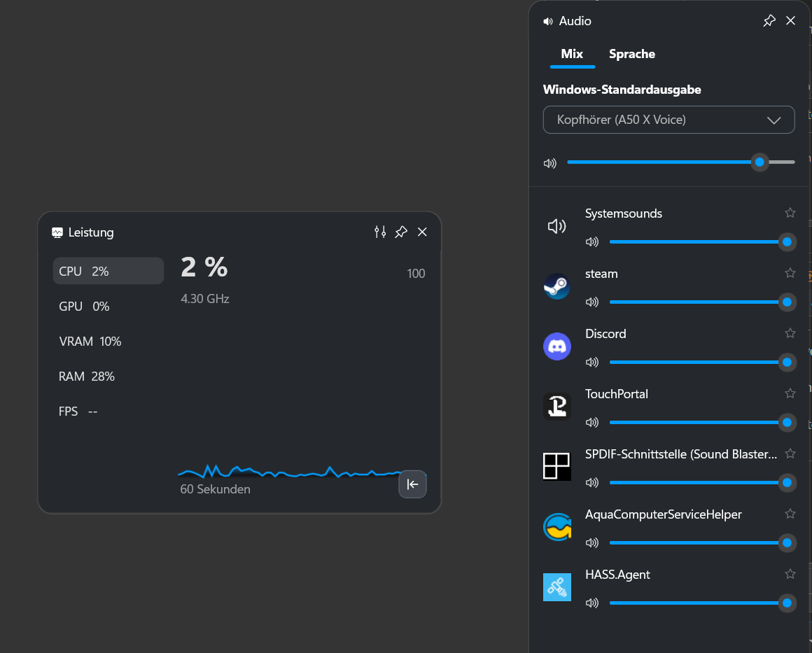The image size is (812, 653).
Task: Mute SPDIF-Schnittstelle via its speaker icon
Action: [592, 482]
